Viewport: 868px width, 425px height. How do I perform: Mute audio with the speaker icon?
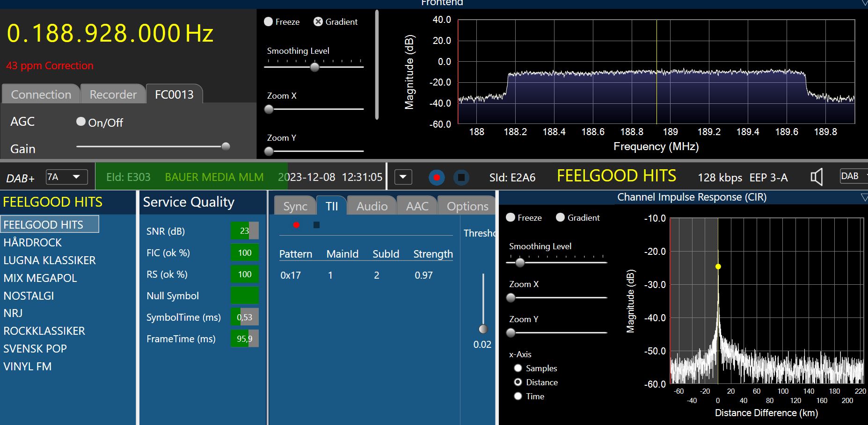(817, 177)
